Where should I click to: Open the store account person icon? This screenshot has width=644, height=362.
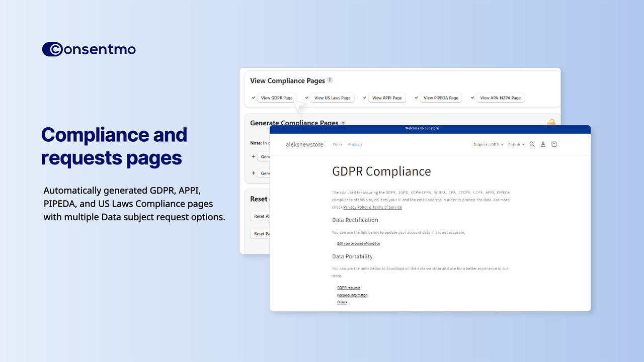coord(543,144)
